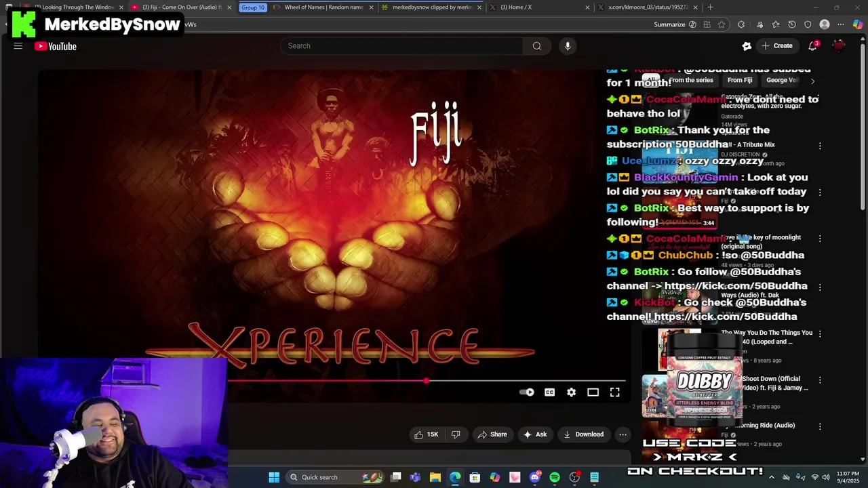The width and height of the screenshot is (868, 488).
Task: Open player settings gear
Action: 571,392
